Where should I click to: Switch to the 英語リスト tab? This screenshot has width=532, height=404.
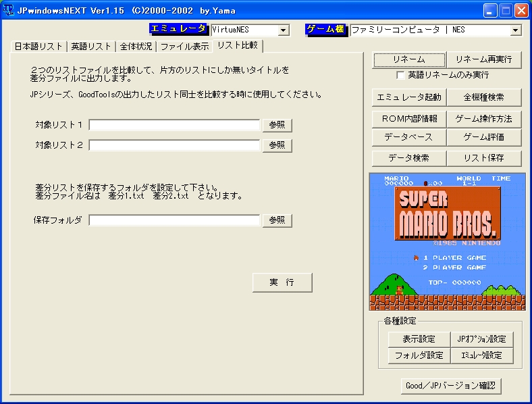pyautogui.click(x=91, y=46)
